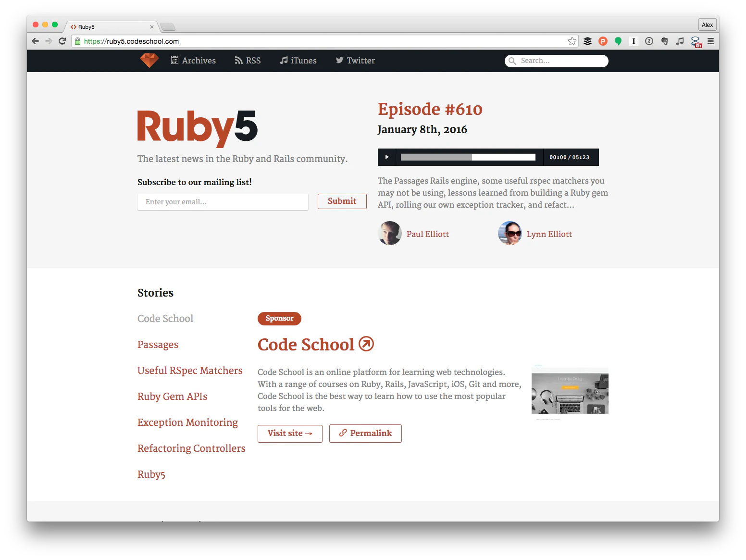Click the Permalink button
Image resolution: width=746 pixels, height=560 pixels.
[x=365, y=434]
